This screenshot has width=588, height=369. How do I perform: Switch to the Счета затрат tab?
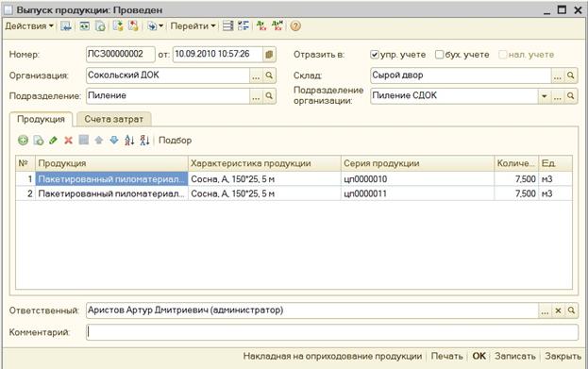pos(113,119)
